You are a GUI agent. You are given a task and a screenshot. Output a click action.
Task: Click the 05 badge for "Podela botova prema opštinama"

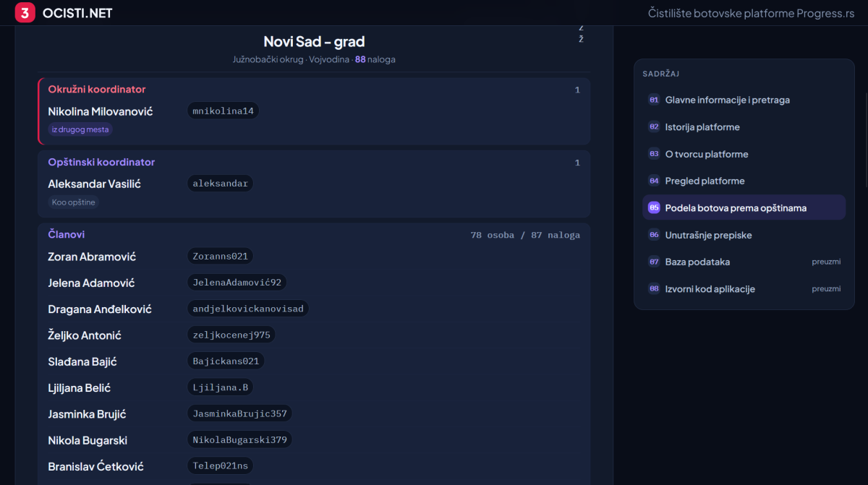[654, 207]
